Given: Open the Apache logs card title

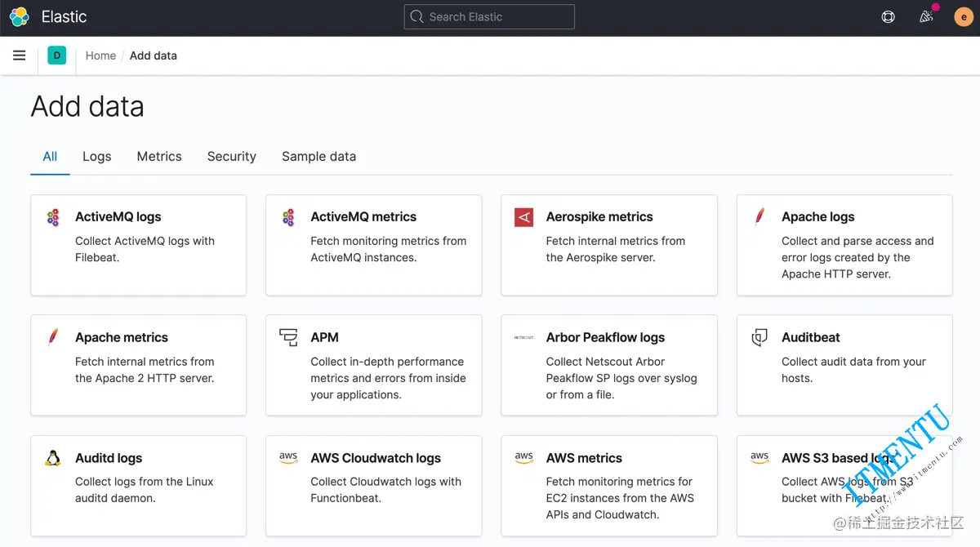Looking at the screenshot, I should [818, 216].
